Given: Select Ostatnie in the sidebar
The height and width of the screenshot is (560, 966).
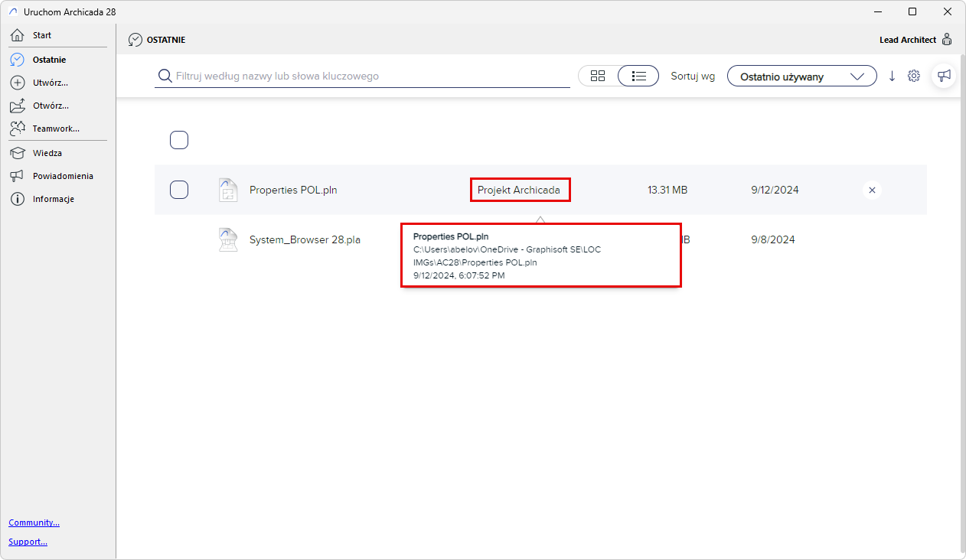Looking at the screenshot, I should coord(49,60).
